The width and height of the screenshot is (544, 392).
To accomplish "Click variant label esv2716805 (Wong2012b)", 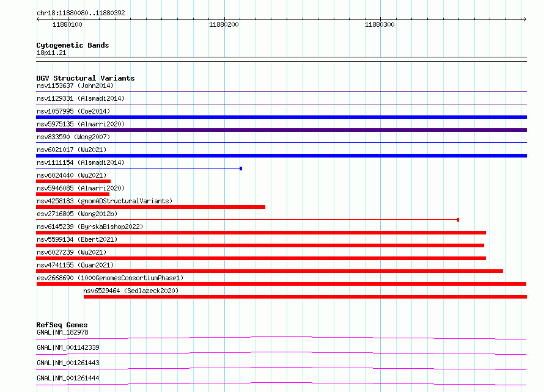I will tap(77, 214).
